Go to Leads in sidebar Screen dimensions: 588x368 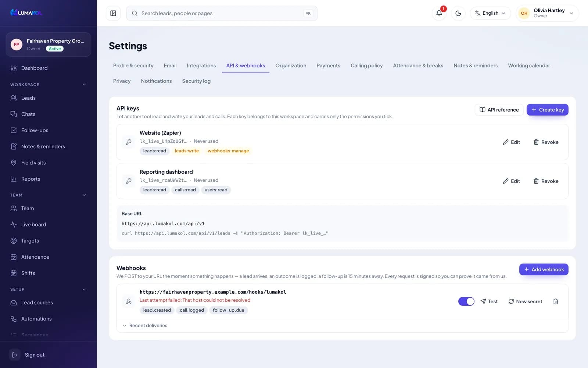[49, 98]
